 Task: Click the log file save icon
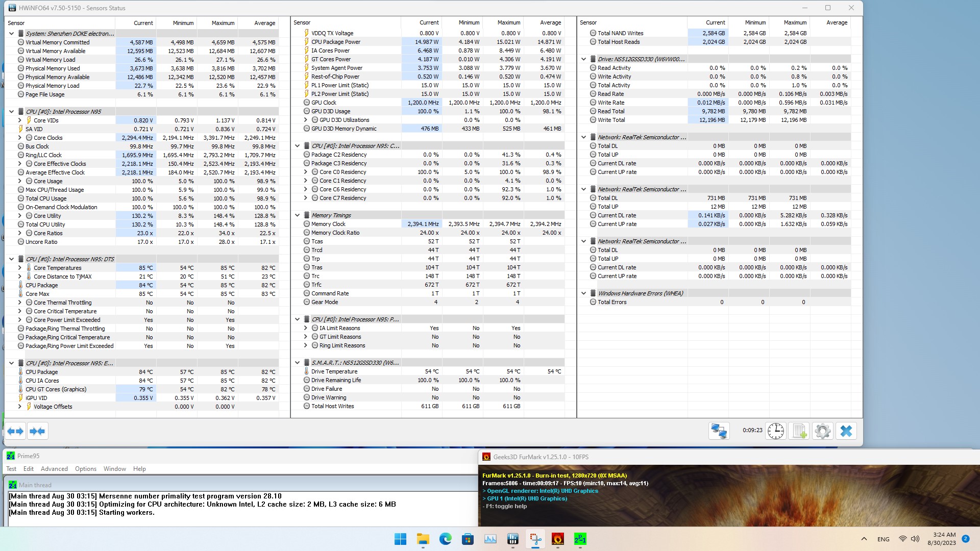pos(799,431)
